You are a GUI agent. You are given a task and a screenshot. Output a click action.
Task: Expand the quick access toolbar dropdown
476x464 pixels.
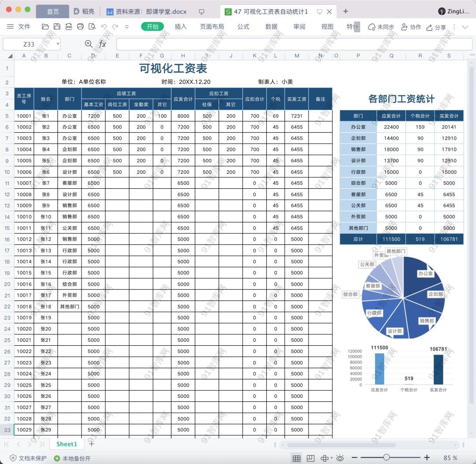[x=127, y=27]
